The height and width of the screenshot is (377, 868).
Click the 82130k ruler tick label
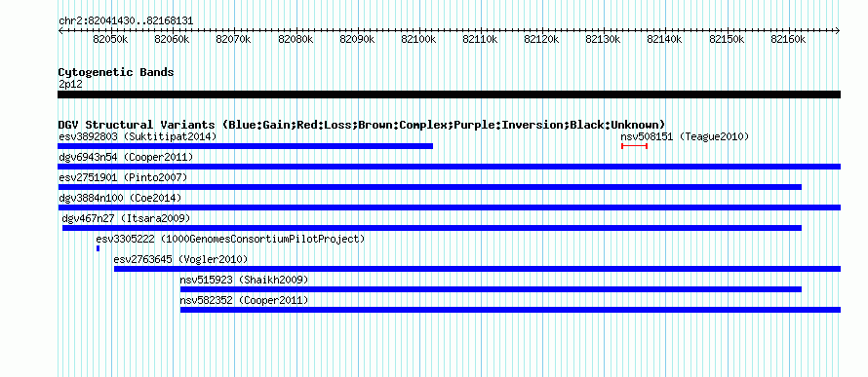point(603,39)
